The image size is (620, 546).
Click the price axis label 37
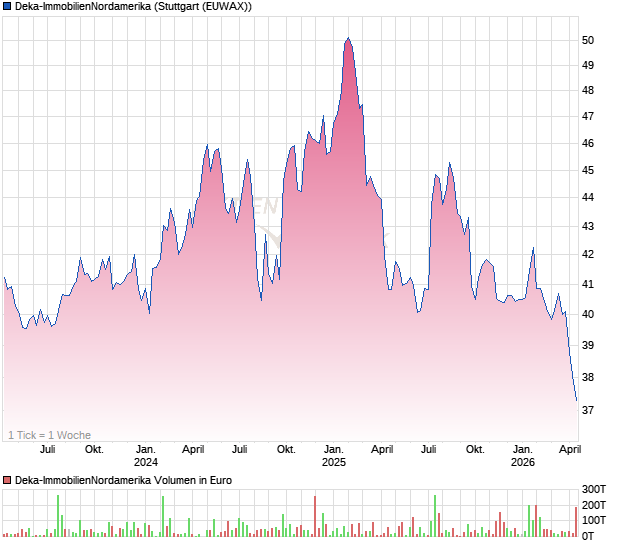click(x=588, y=410)
